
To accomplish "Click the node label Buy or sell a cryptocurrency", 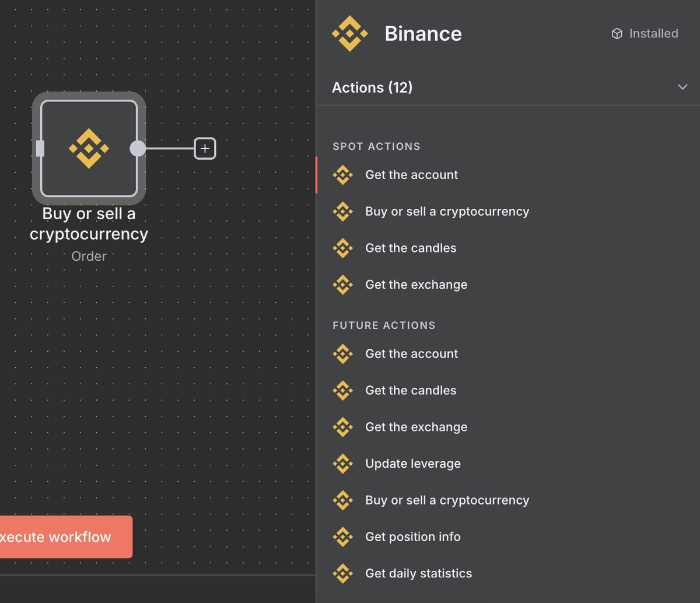I will pos(89,224).
